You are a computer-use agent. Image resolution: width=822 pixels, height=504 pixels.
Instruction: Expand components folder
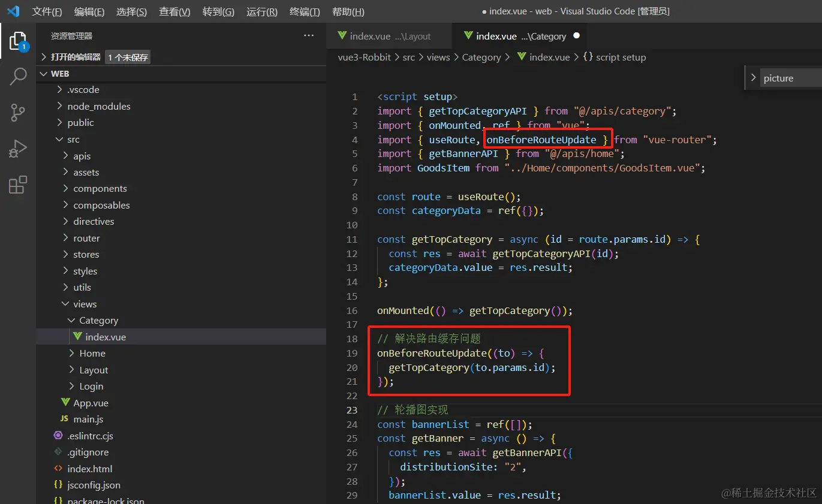pos(181,189)
